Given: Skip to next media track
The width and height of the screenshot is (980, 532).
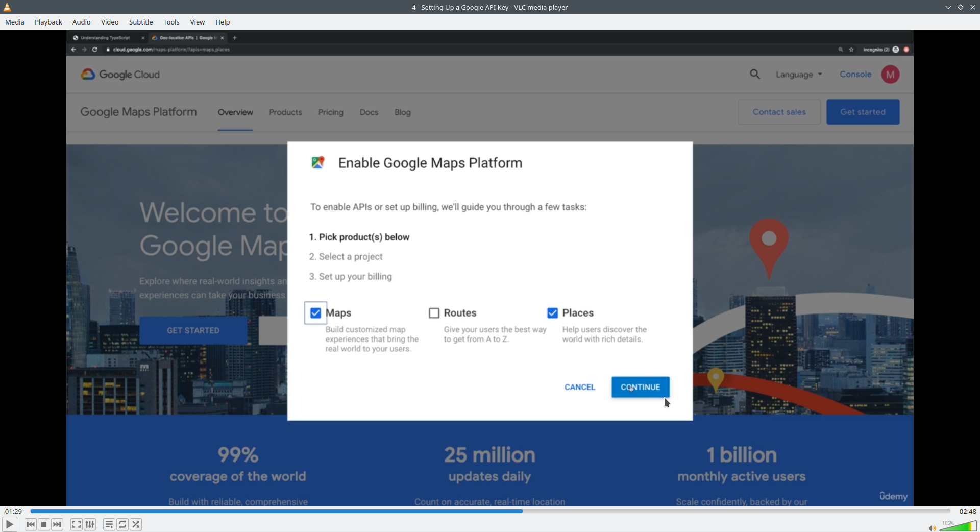Looking at the screenshot, I should coord(58,524).
